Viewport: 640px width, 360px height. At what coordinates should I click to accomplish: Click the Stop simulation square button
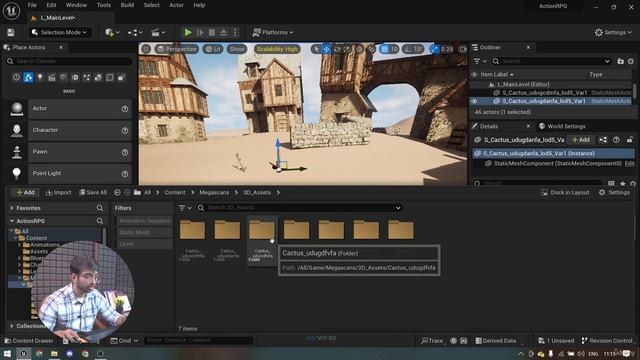coord(212,32)
